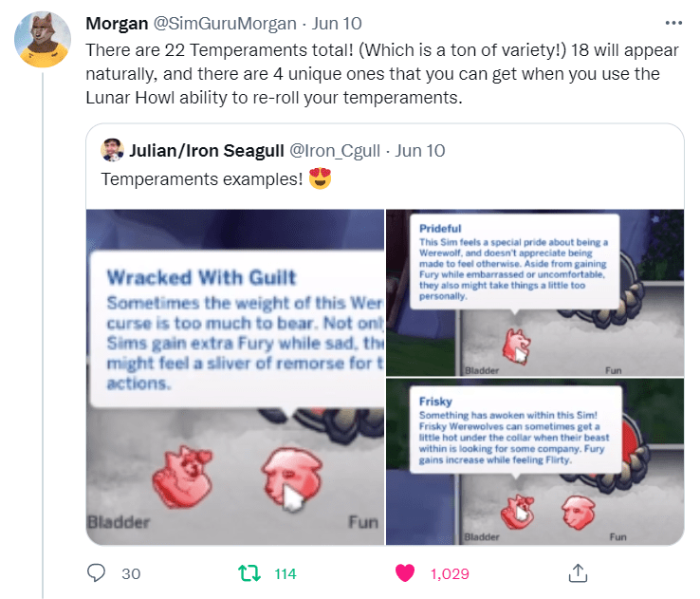The width and height of the screenshot is (700, 599).
Task: Open quoted tweet text Temperaments examples
Action: [202, 179]
